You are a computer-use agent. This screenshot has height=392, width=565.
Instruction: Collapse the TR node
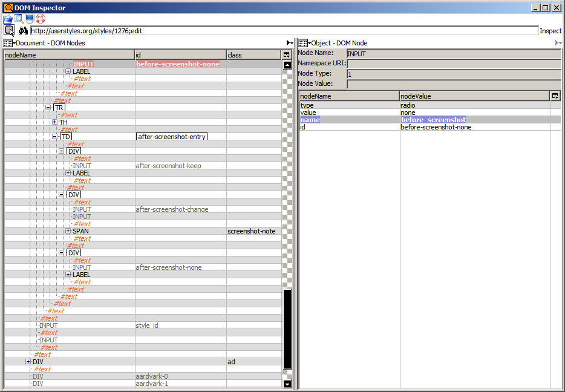pos(48,108)
